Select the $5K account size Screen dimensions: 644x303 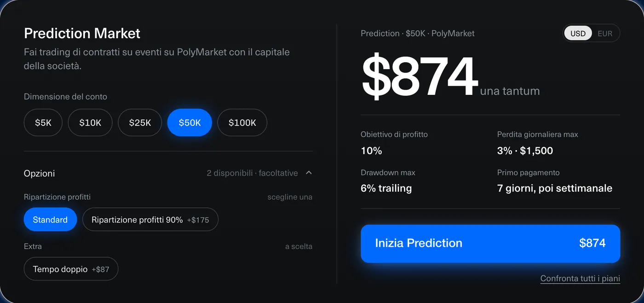click(43, 122)
